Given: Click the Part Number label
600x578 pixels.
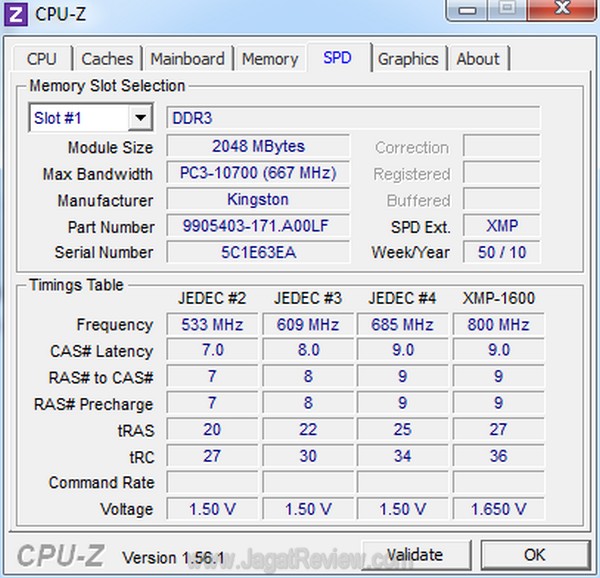Looking at the screenshot, I should click(x=111, y=227).
